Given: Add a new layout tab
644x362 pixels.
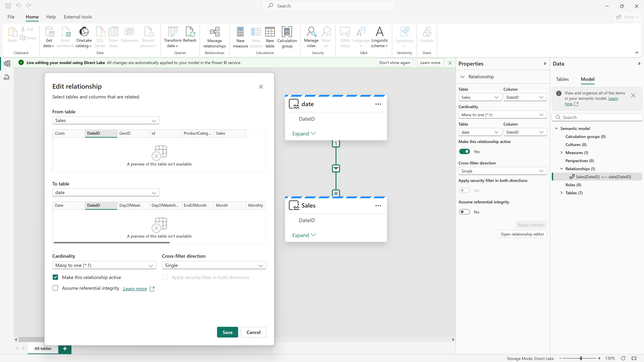Looking at the screenshot, I should tap(65, 348).
